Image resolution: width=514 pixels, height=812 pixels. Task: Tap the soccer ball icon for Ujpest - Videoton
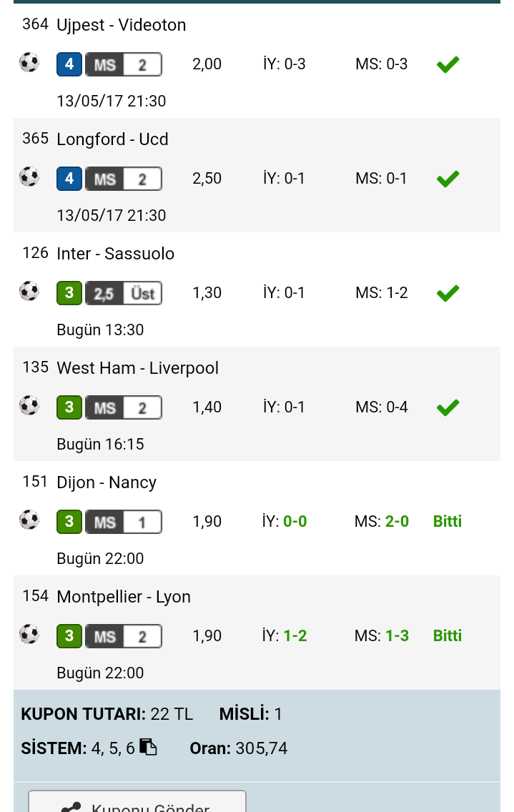click(29, 63)
